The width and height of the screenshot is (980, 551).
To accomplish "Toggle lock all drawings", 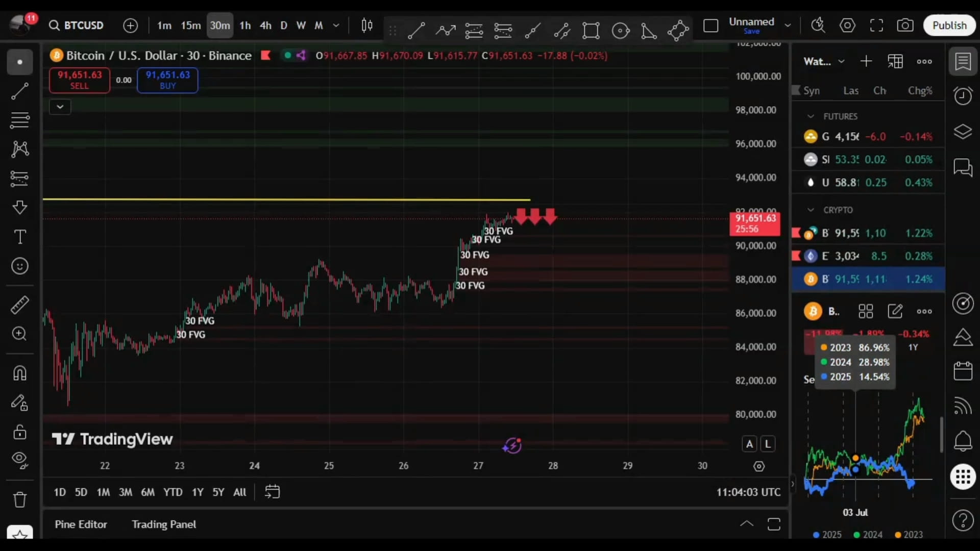I will click(20, 432).
